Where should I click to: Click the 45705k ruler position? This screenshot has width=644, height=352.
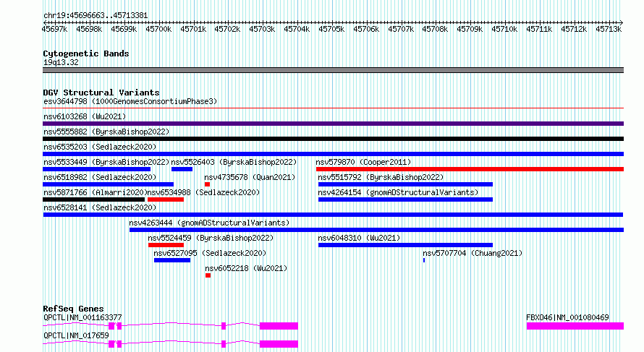pyautogui.click(x=331, y=29)
